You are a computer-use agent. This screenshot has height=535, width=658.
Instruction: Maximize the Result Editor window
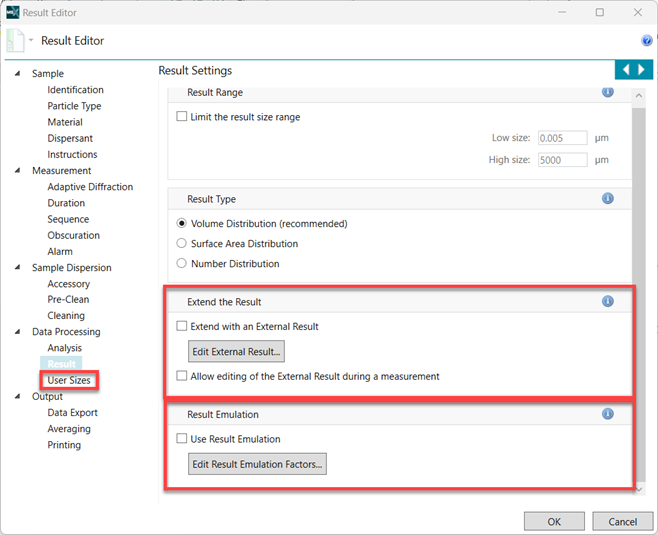(x=600, y=12)
